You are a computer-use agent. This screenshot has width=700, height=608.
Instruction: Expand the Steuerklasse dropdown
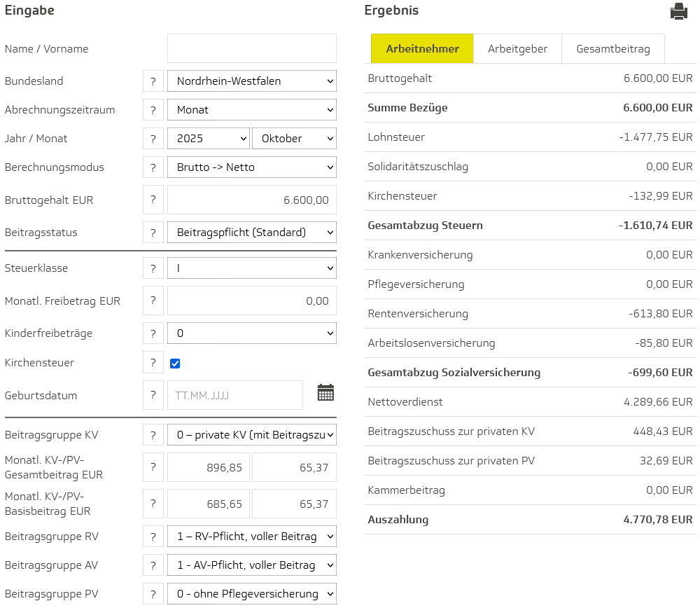pyautogui.click(x=251, y=268)
